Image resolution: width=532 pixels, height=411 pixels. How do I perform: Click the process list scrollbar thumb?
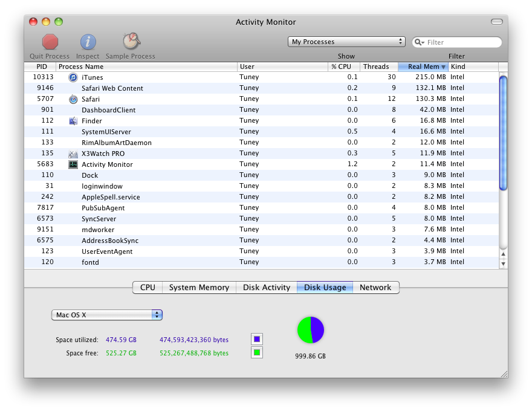click(x=504, y=133)
